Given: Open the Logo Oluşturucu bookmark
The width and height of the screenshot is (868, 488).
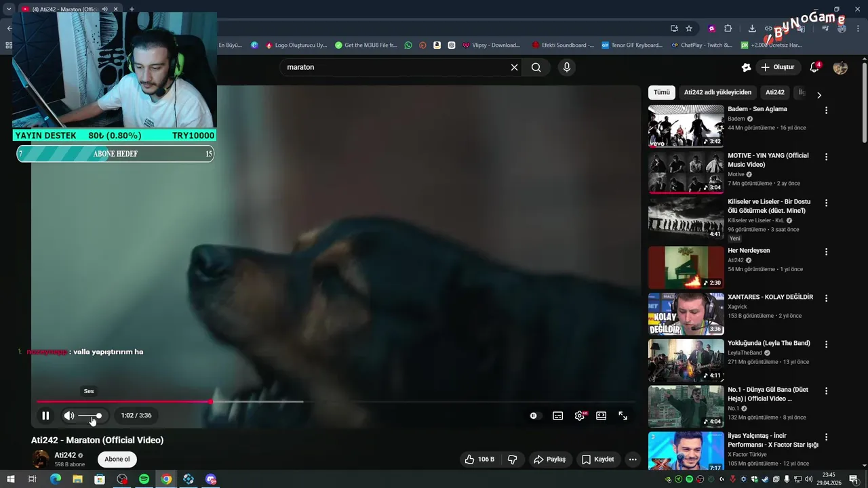Looking at the screenshot, I should (296, 45).
